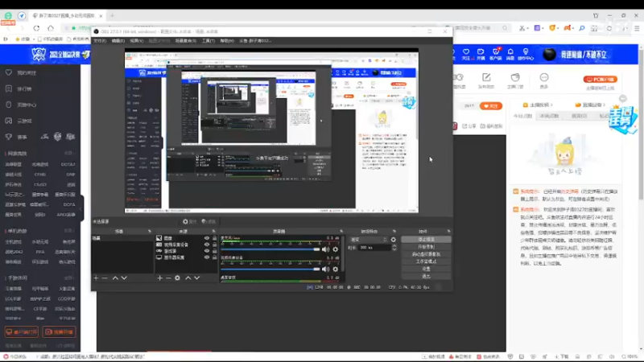Screen dimensions: 644x362
Task: Open OBS 文件(F) menu
Action: (x=100, y=41)
